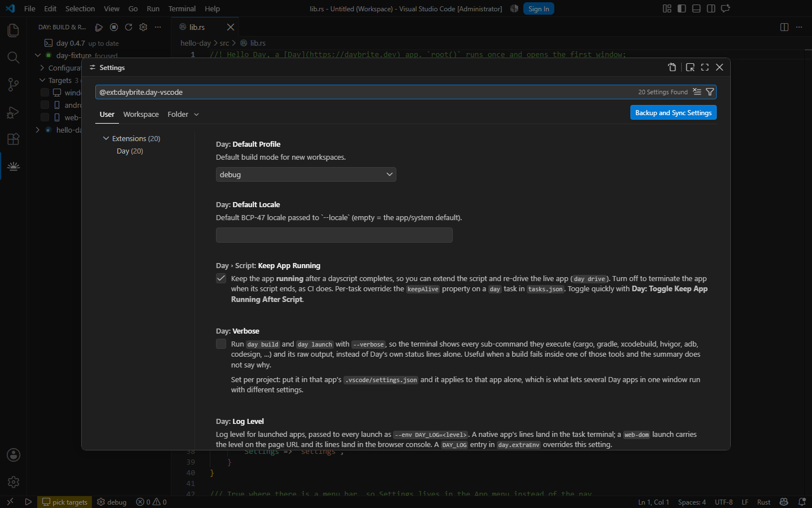This screenshot has width=812, height=508.
Task: Open the settings filter funnel menu
Action: point(710,92)
